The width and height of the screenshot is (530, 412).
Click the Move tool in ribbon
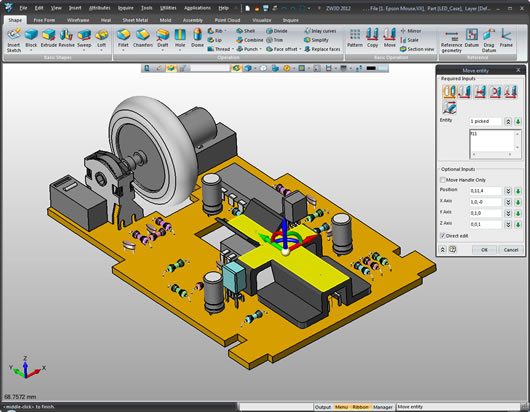pos(389,38)
